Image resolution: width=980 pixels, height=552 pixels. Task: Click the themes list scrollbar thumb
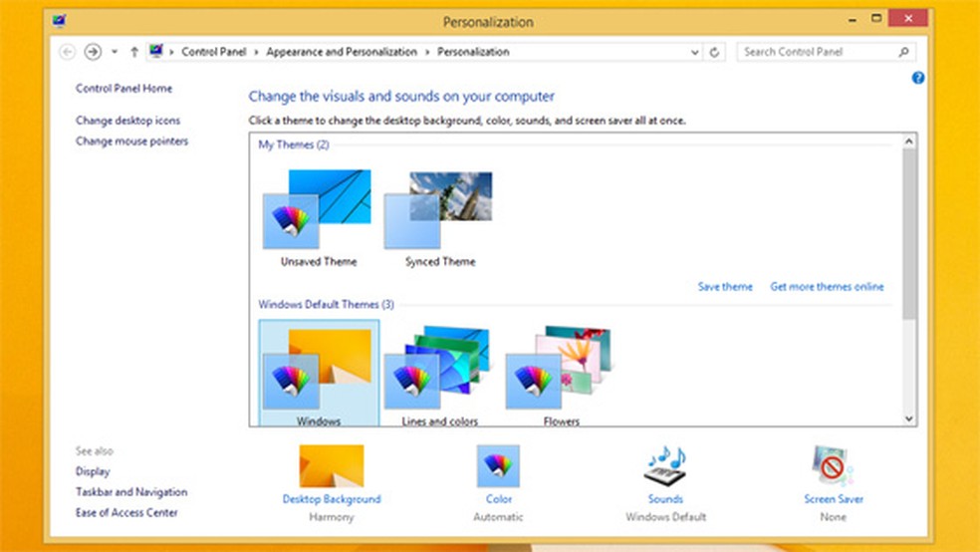(x=908, y=233)
